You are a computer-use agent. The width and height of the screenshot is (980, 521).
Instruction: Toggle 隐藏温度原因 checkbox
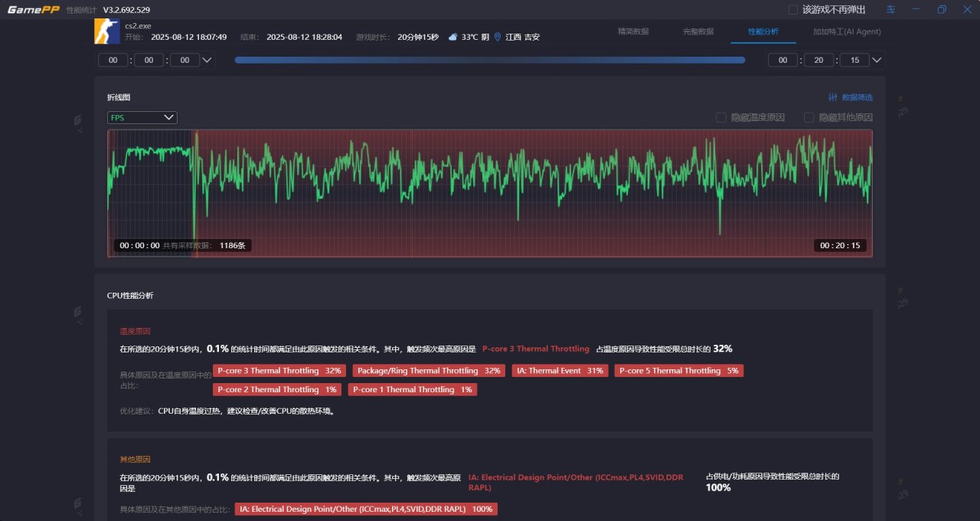pyautogui.click(x=720, y=117)
